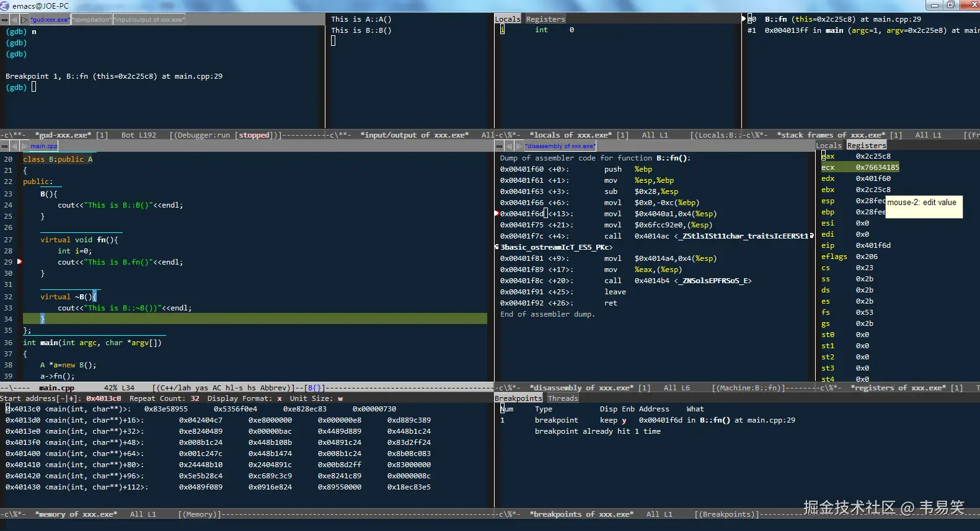
Task: Click Display Format value x
Action: (280, 398)
